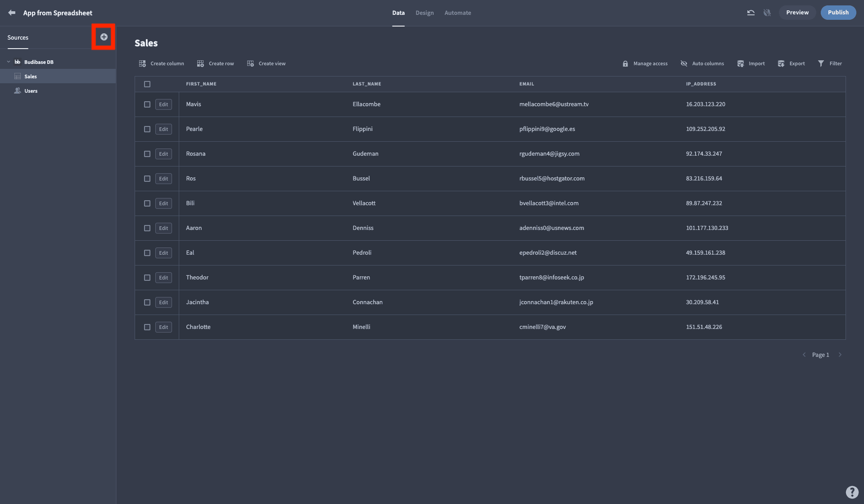Click the EMAIL column header
Screen dimensions: 864x504
(x=526, y=84)
